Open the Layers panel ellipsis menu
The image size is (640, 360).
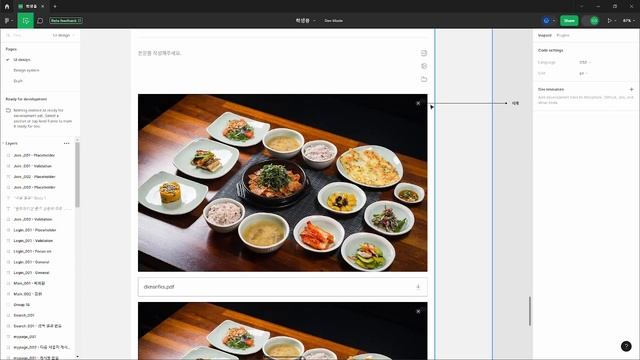[x=67, y=143]
